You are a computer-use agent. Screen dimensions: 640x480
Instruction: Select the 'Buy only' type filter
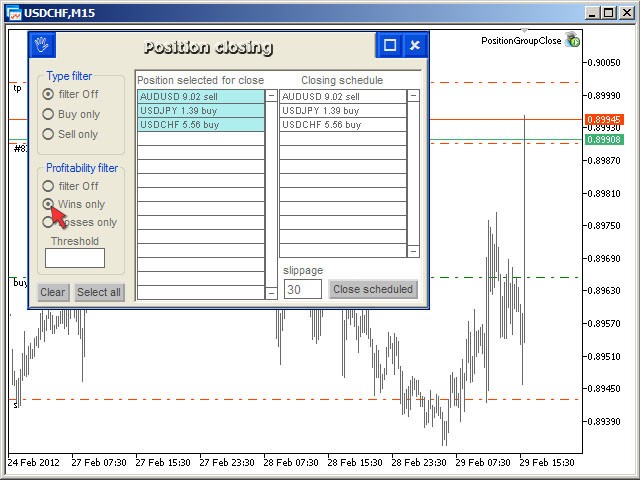[48, 114]
